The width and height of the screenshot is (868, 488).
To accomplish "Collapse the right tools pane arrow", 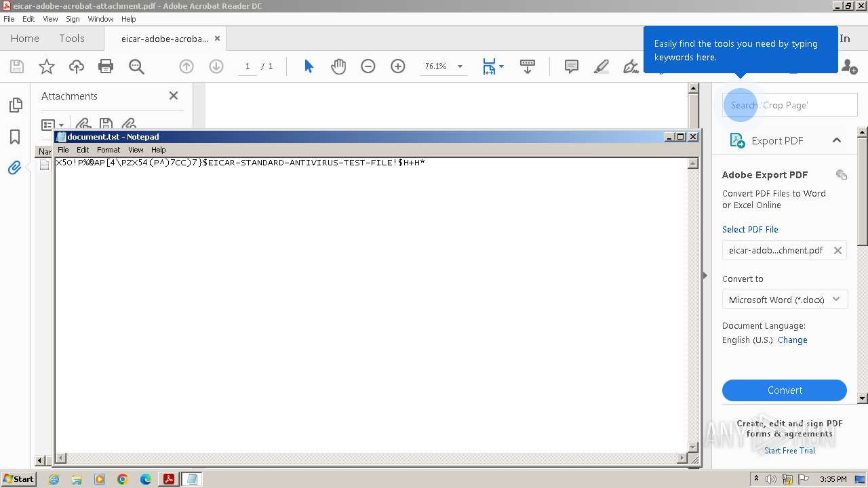I will 705,275.
